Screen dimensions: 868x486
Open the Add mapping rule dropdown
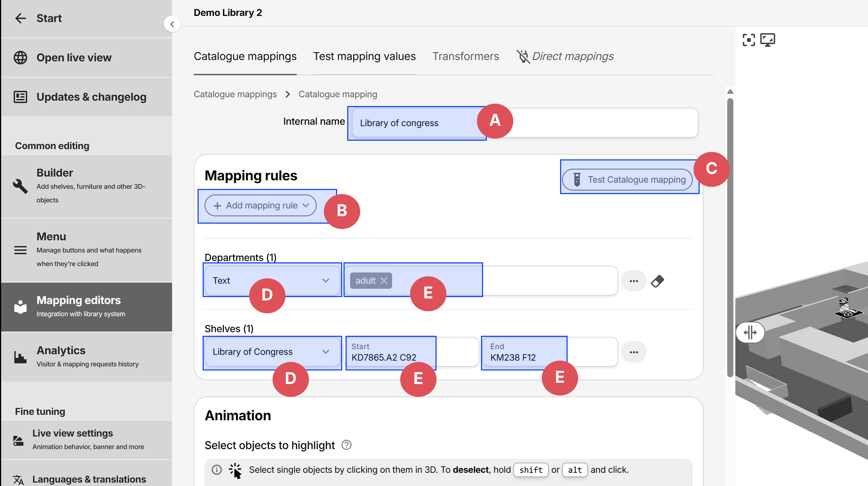(260, 205)
